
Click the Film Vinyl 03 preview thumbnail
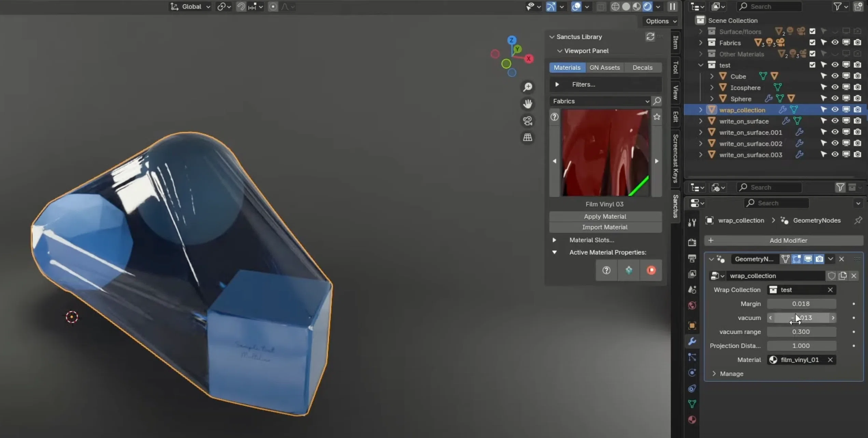tap(605, 153)
